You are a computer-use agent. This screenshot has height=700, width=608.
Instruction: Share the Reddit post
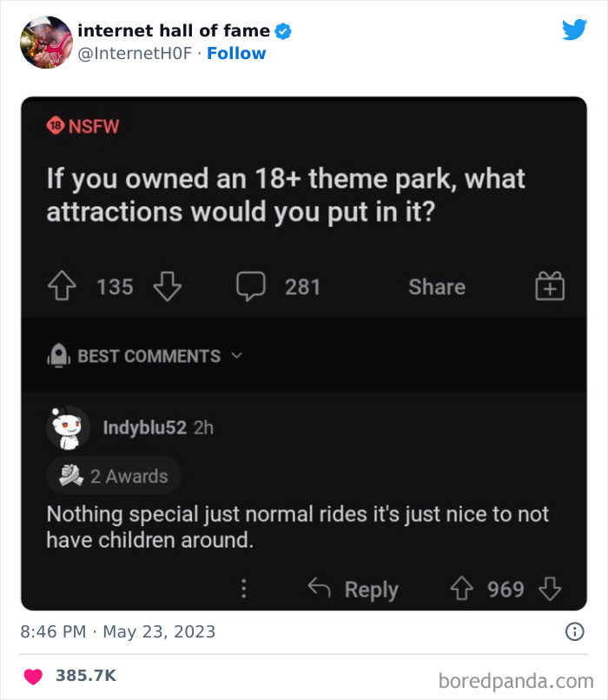[x=436, y=287]
